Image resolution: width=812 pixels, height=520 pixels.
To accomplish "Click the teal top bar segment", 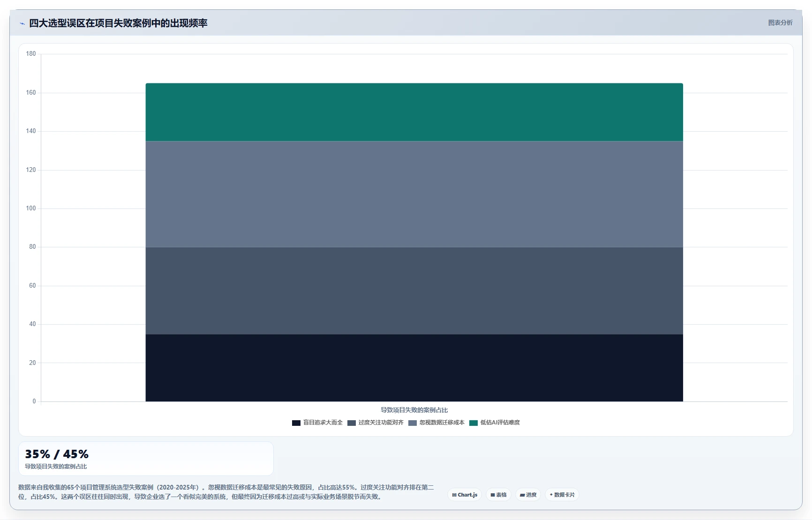I will point(414,112).
